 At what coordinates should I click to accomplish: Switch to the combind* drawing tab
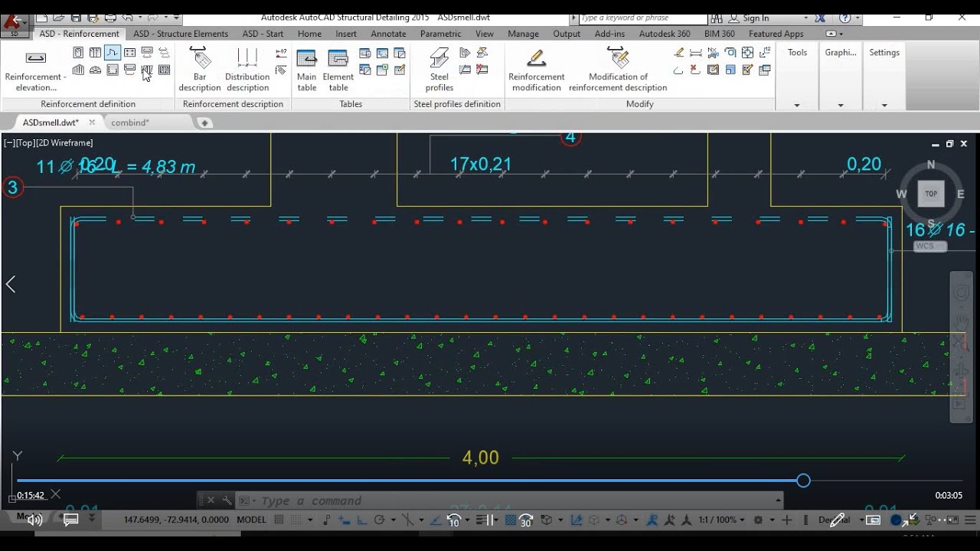(129, 122)
